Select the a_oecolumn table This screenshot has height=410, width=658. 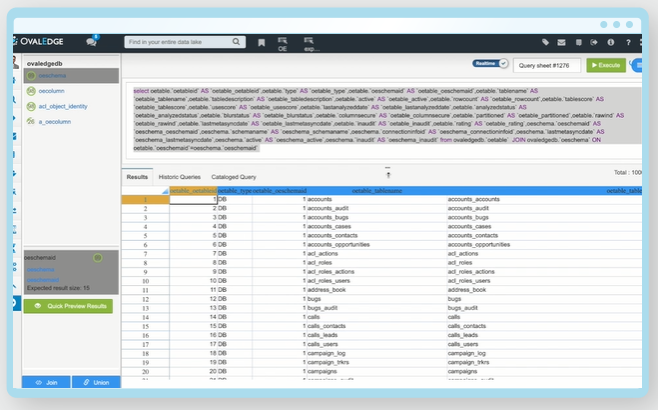54,120
